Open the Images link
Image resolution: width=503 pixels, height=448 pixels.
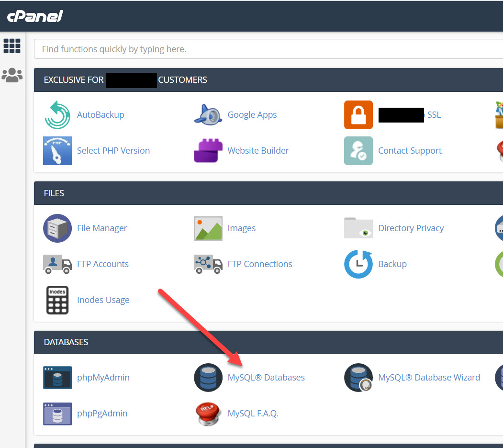point(242,228)
